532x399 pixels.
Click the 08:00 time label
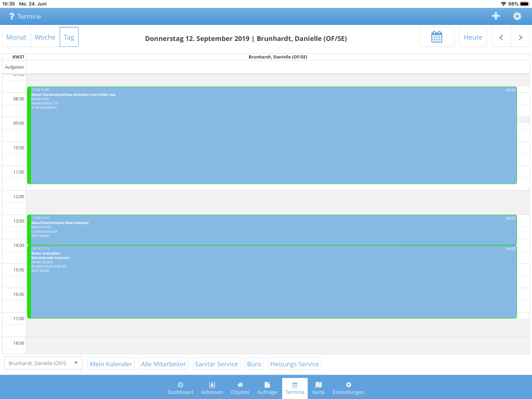click(x=19, y=99)
